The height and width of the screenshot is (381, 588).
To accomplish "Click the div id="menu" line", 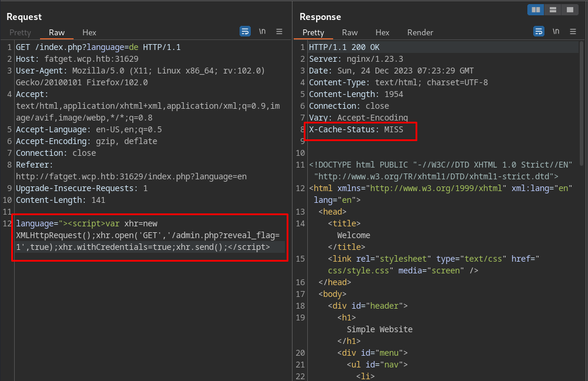I will [373, 353].
